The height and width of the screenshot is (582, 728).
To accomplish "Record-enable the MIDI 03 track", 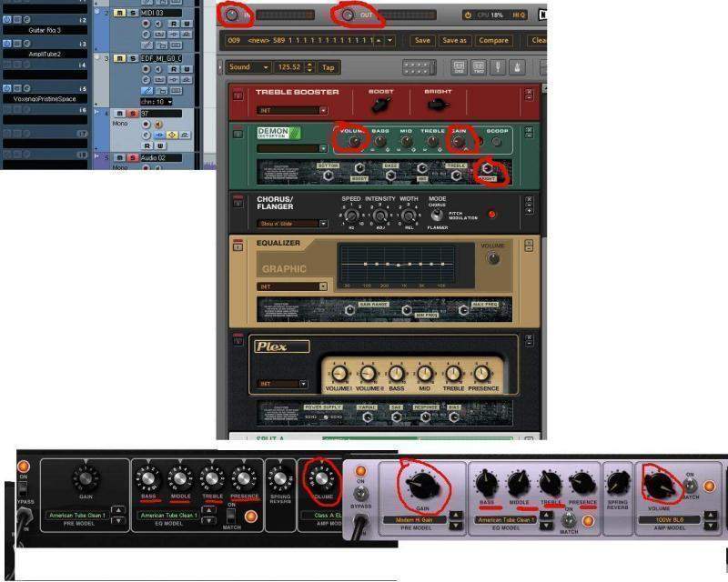I will coord(147,24).
